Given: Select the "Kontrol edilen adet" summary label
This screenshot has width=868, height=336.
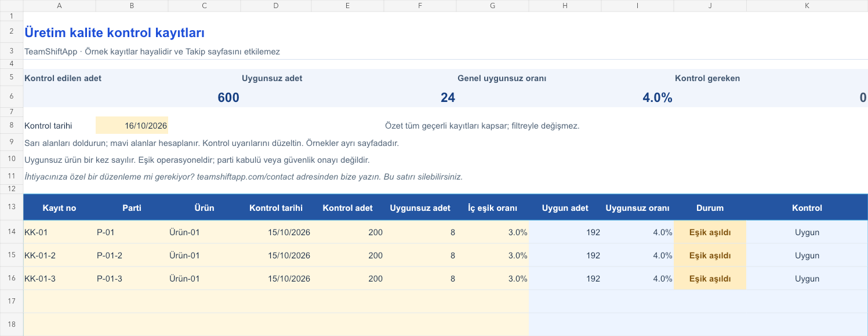Looking at the screenshot, I should click(x=63, y=78).
